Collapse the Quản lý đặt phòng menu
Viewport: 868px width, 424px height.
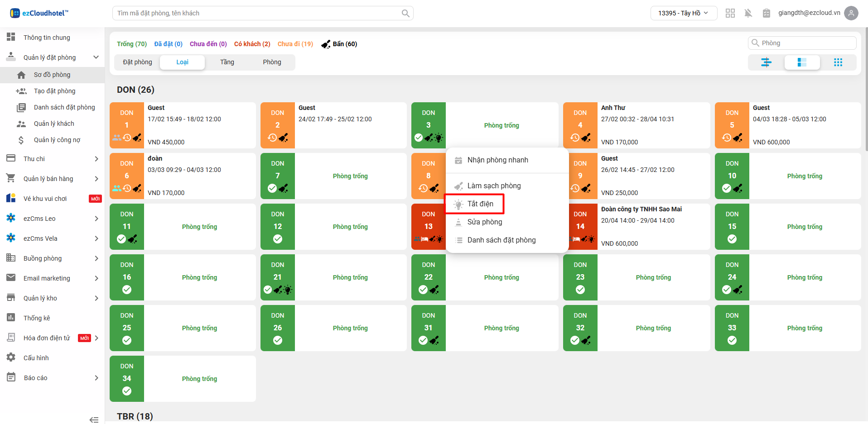coord(96,57)
